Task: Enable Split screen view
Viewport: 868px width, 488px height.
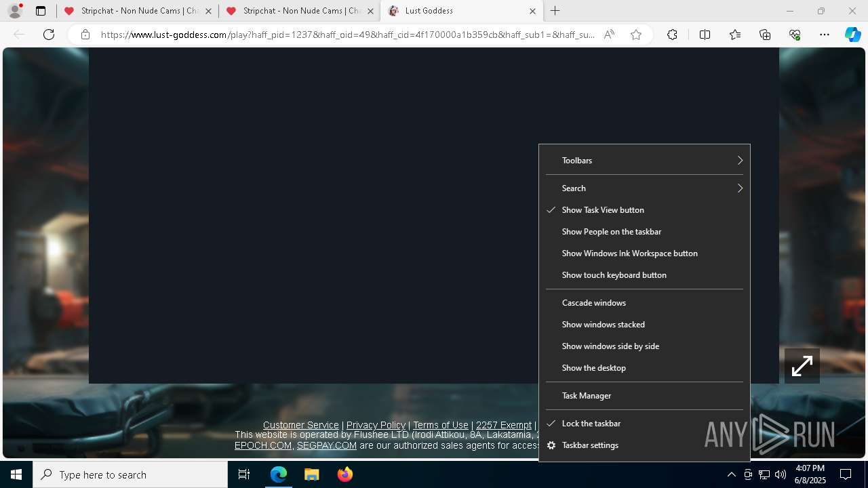Action: point(705,35)
